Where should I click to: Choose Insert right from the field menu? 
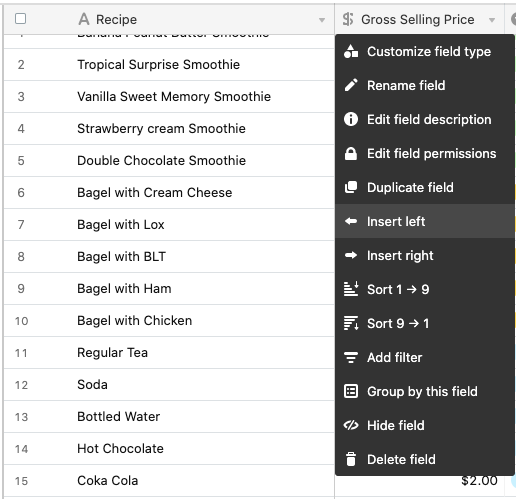coord(425,255)
